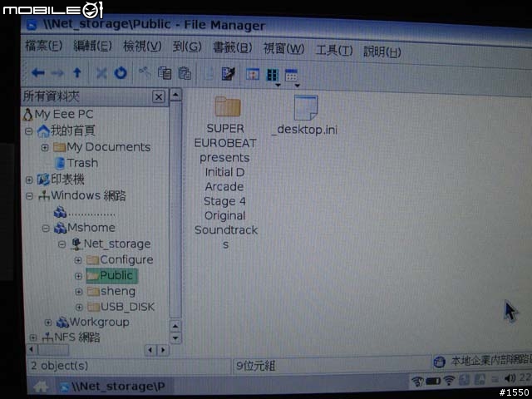
Task: Open the 檔案(F) menu
Action: pyautogui.click(x=44, y=45)
